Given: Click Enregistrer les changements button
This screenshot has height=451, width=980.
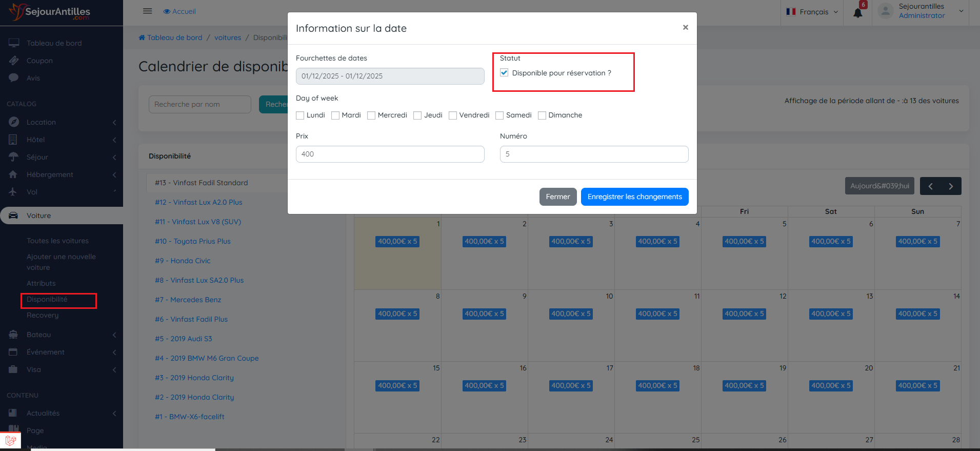Looking at the screenshot, I should coord(634,197).
